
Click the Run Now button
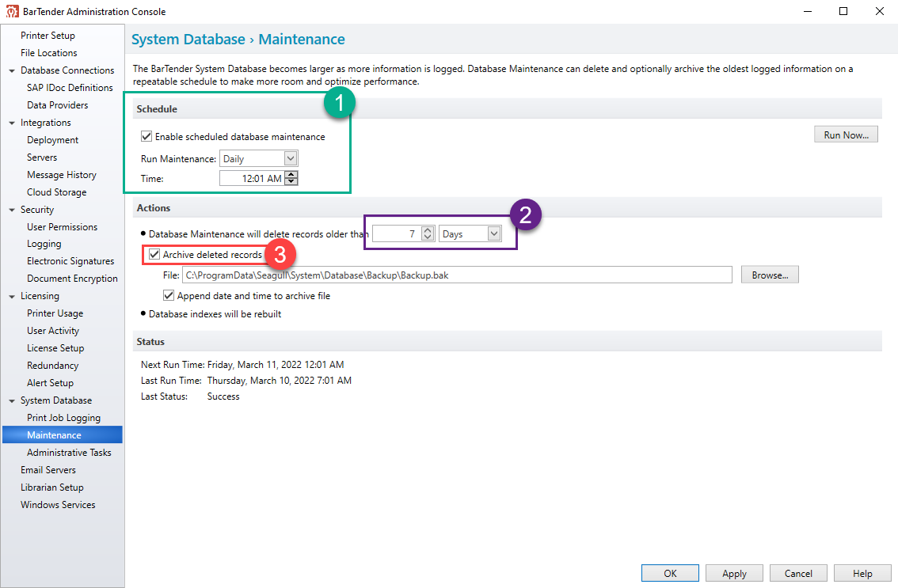pos(846,135)
